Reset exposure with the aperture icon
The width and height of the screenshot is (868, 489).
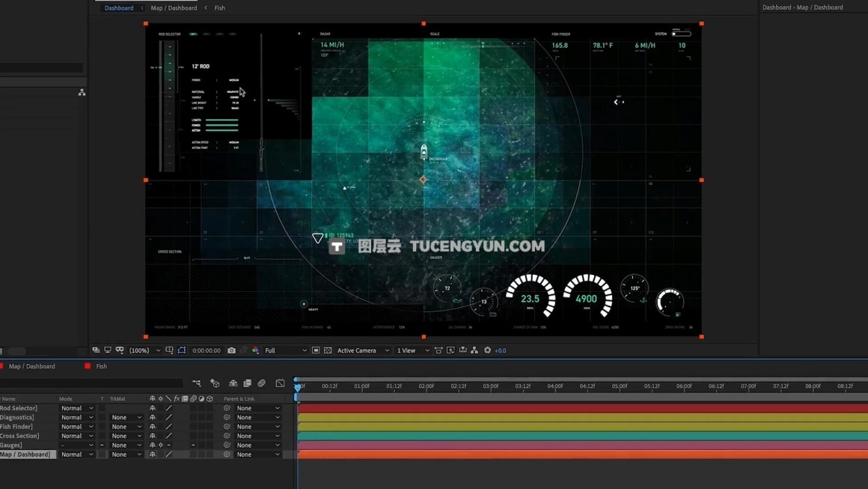(x=488, y=350)
